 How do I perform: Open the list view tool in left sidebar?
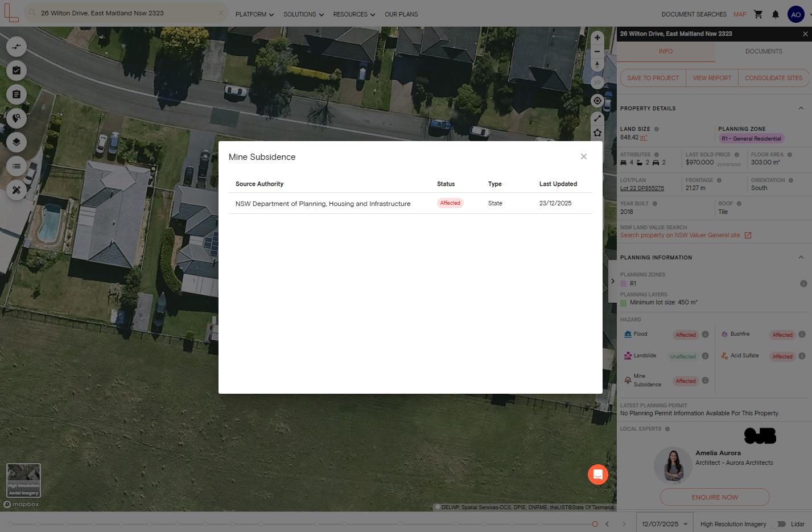click(x=17, y=166)
